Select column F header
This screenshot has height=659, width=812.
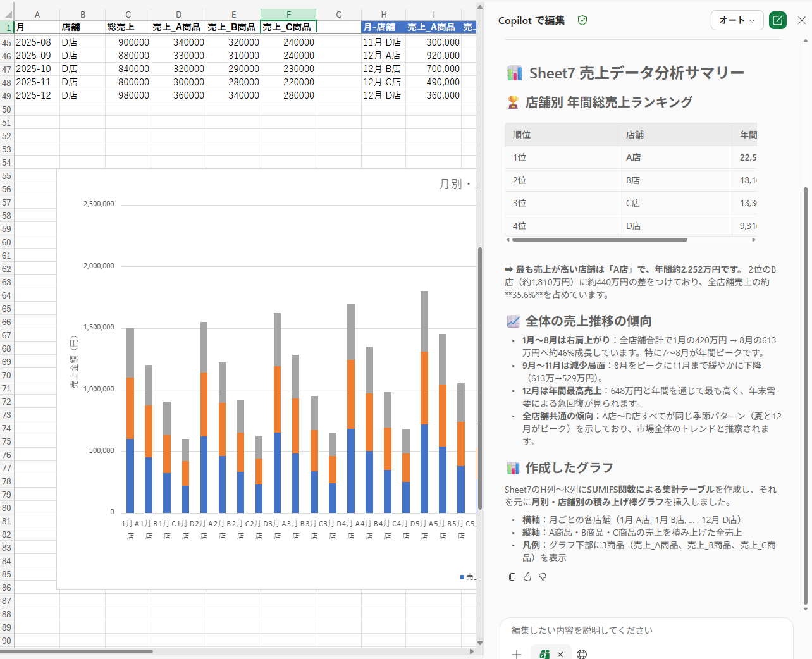tap(288, 15)
